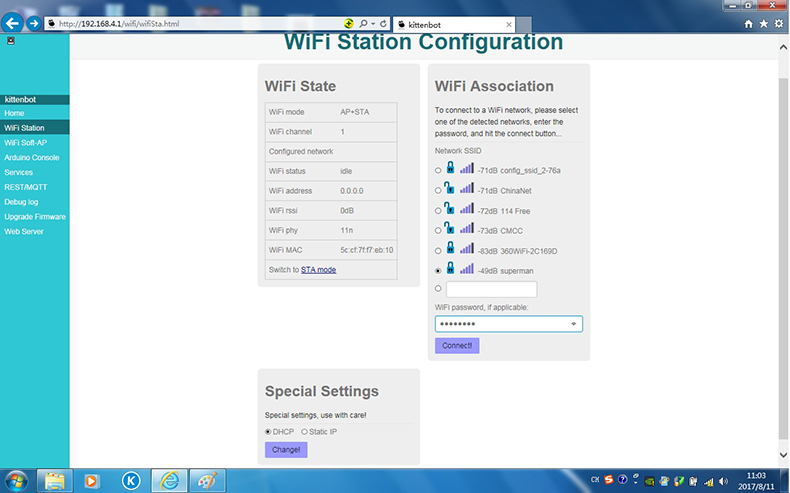Open favorites using the star icon
The height and width of the screenshot is (493, 790).
point(764,23)
